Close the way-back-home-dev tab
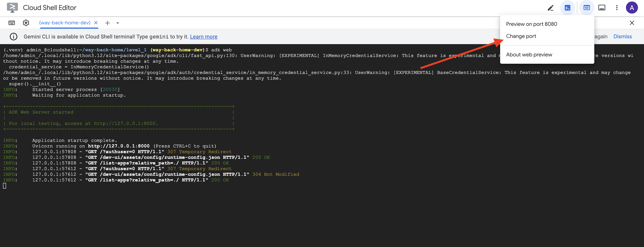 [x=96, y=23]
